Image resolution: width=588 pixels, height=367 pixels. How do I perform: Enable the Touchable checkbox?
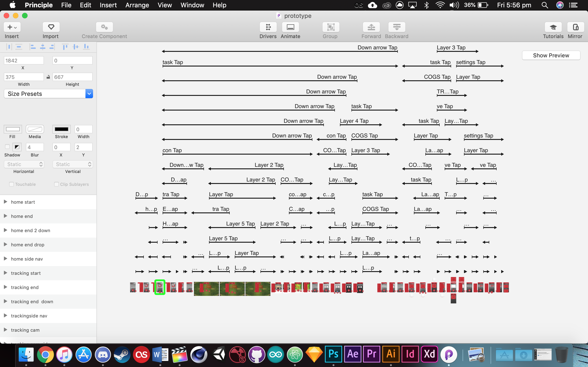click(11, 184)
